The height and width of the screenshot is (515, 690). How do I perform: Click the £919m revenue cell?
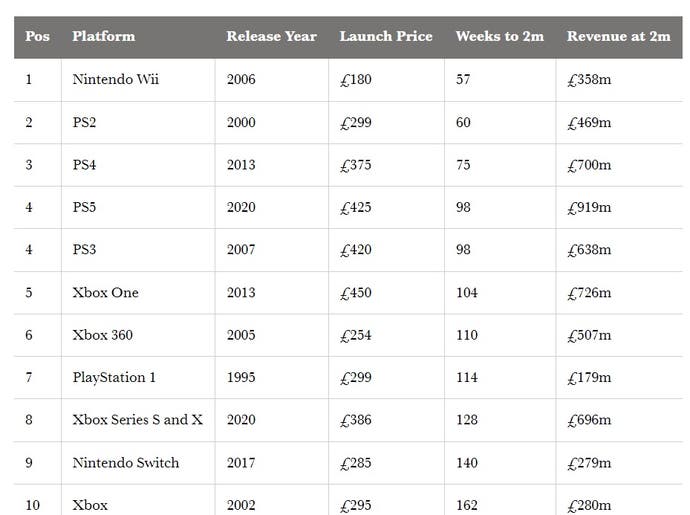589,207
